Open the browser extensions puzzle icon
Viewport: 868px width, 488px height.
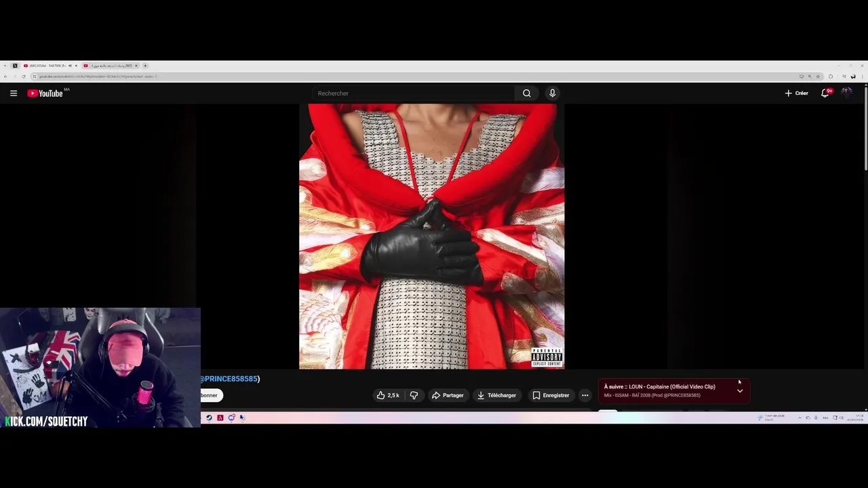tap(831, 77)
